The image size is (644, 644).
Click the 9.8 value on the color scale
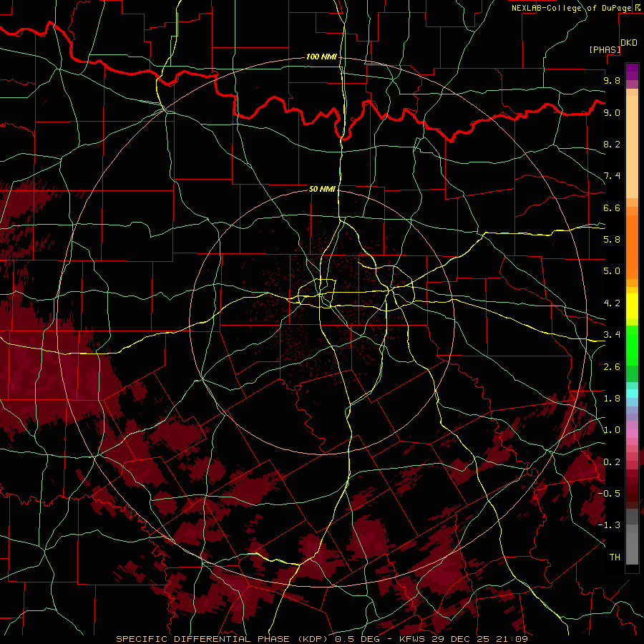pos(612,80)
